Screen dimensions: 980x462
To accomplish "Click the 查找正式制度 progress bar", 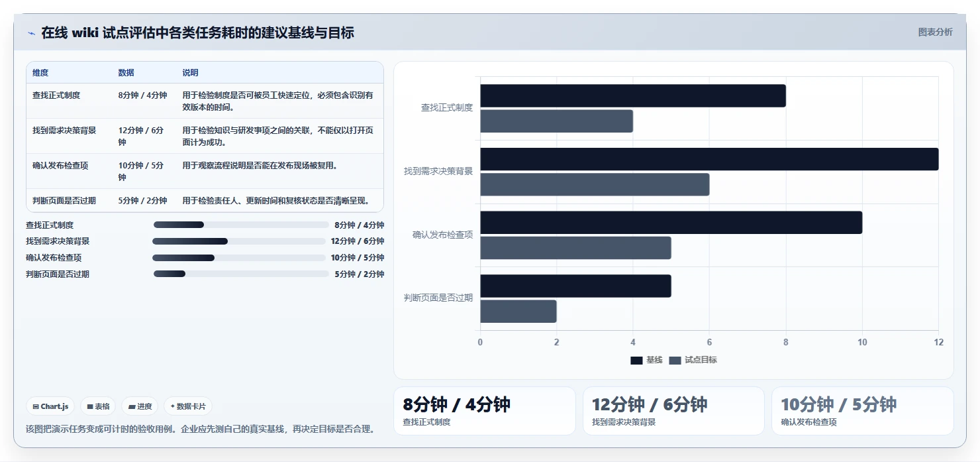I will [241, 225].
